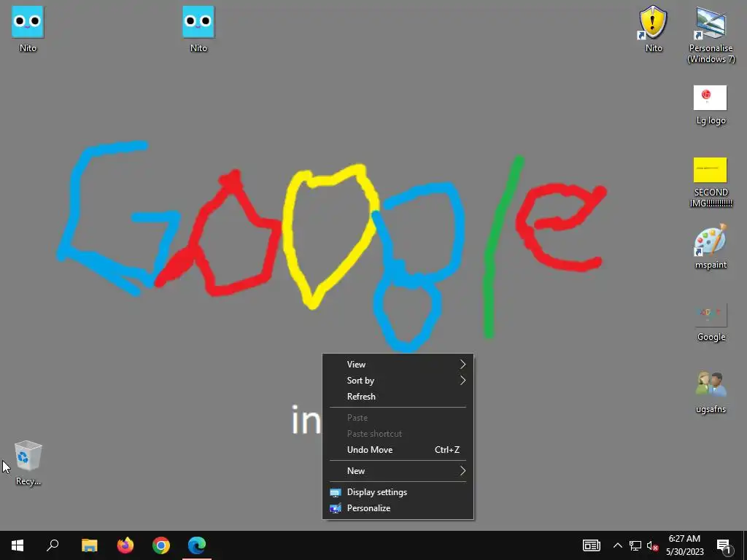
Task: Open the Windows Start menu
Action: click(18, 545)
